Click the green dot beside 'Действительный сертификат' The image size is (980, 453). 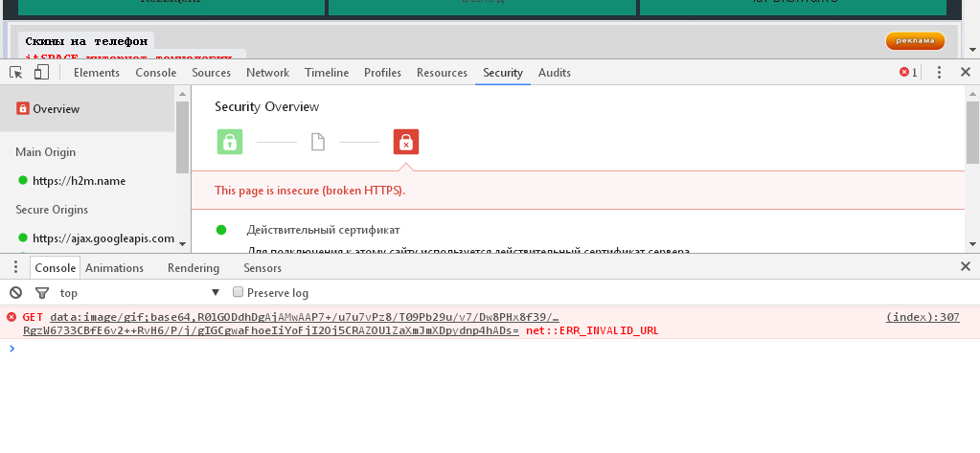[x=220, y=230]
